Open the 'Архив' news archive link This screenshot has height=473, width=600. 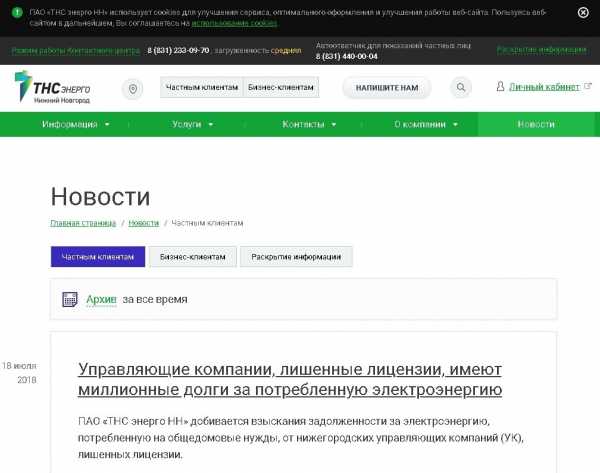click(x=102, y=299)
